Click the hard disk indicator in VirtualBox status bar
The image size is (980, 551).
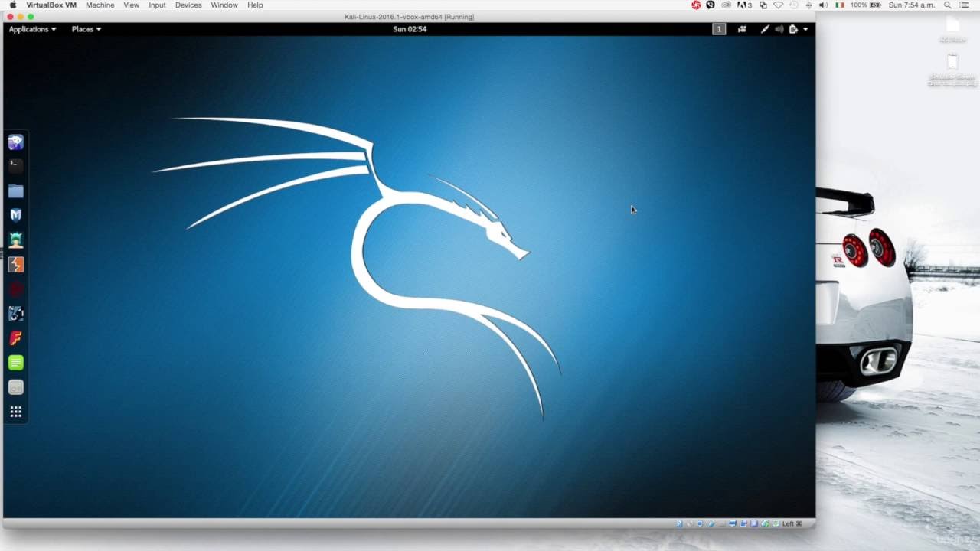[678, 523]
